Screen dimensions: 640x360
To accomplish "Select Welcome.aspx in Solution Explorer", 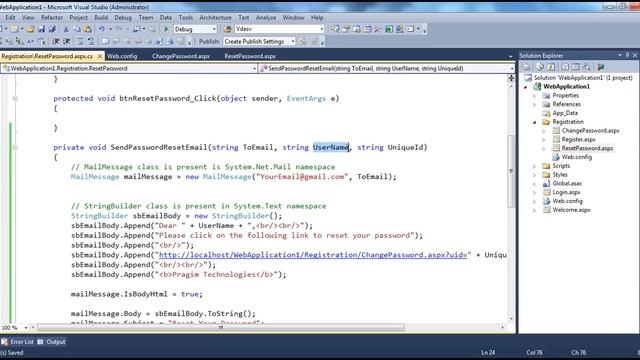I will [571, 210].
